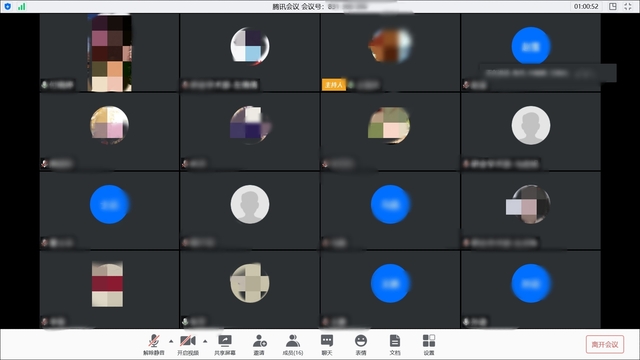Open the documents (文档) panel

coord(395,345)
